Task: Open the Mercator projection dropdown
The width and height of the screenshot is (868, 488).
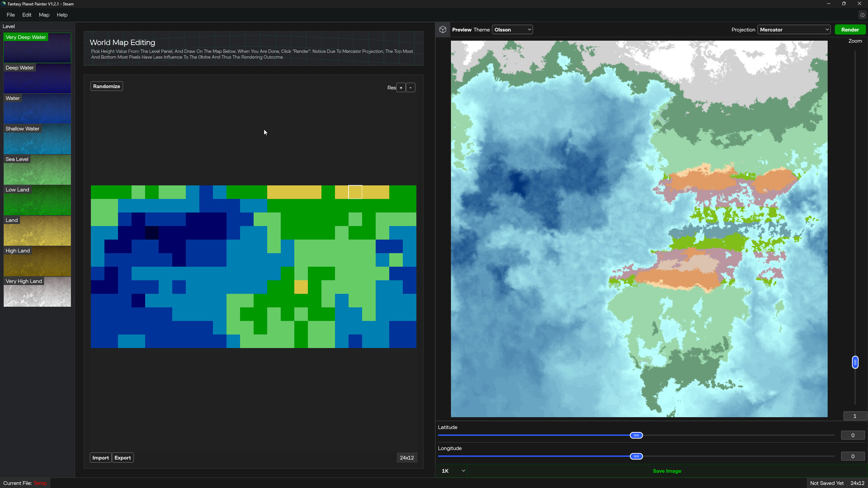Action: (x=794, y=29)
